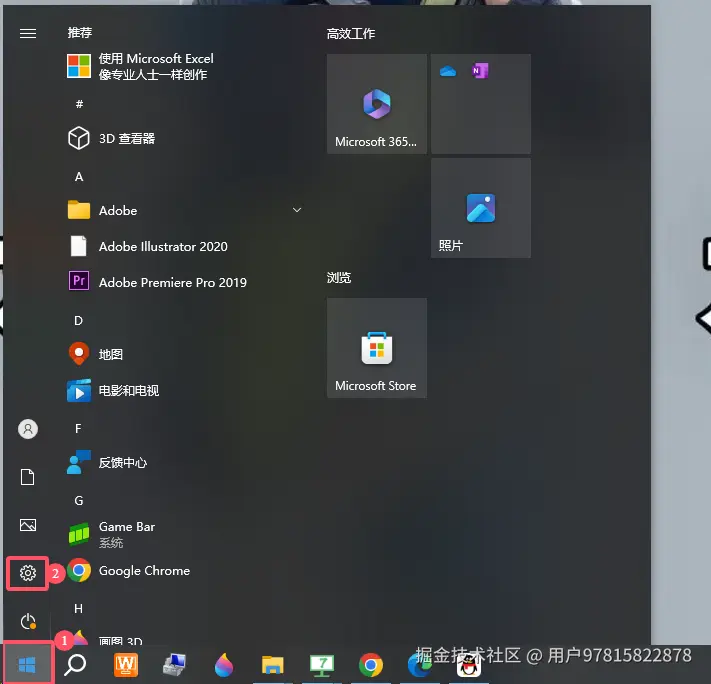Open the 照片 Photos tile
The width and height of the screenshot is (711, 684).
(x=481, y=208)
